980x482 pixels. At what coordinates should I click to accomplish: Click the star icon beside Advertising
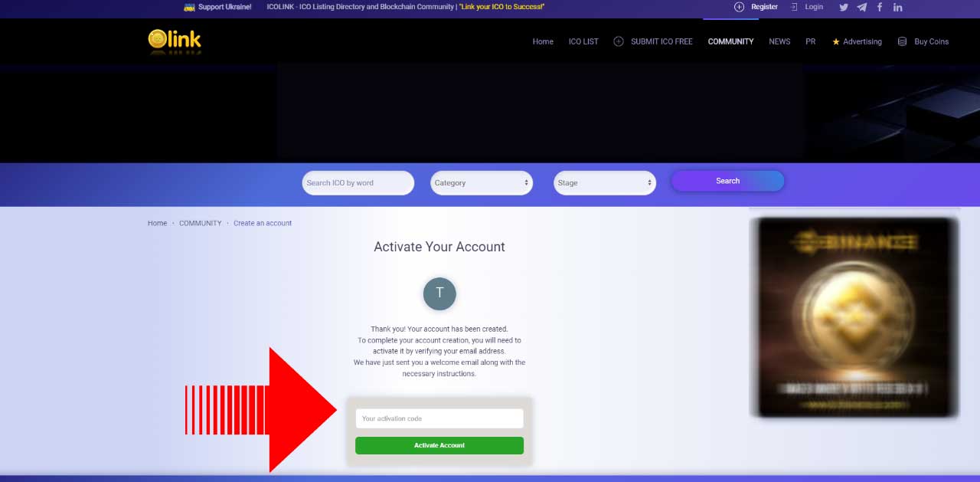(x=835, y=41)
